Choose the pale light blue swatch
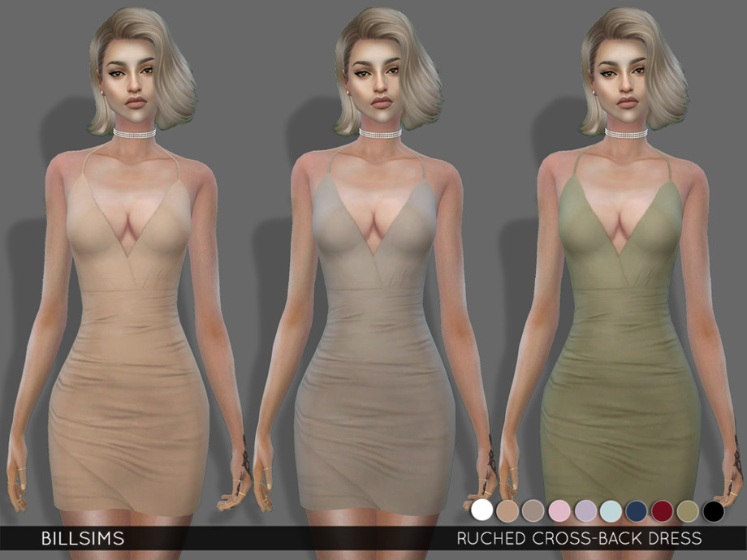Screen dimensions: 747x560 [611, 510]
